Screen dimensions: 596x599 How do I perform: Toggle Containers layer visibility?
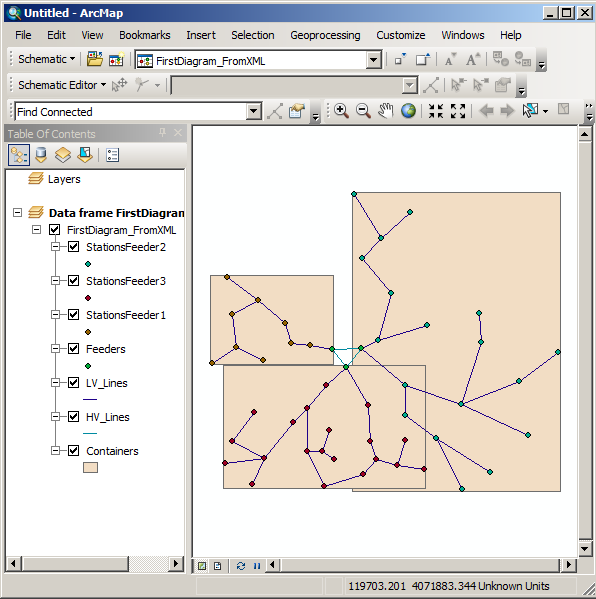tap(73, 451)
